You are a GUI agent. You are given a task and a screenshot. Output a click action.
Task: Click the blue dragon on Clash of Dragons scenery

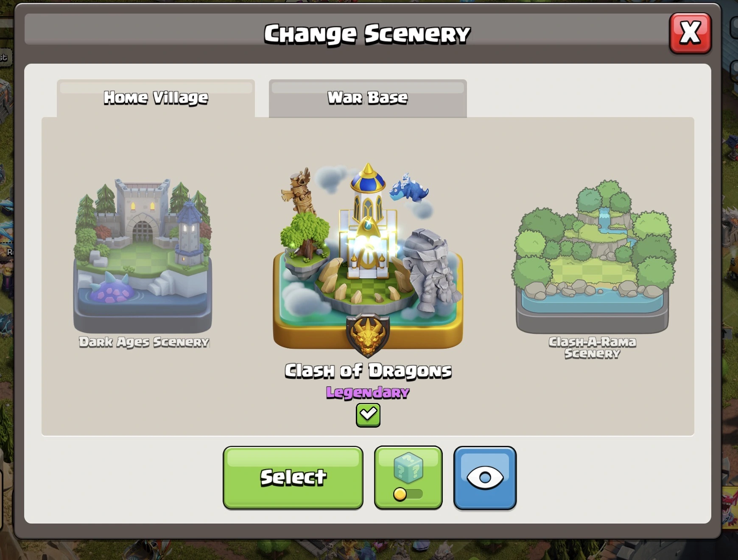pyautogui.click(x=409, y=188)
